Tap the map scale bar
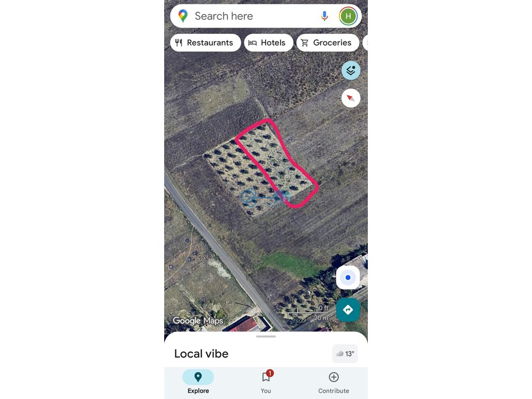This screenshot has height=399, width=532. tap(308, 312)
